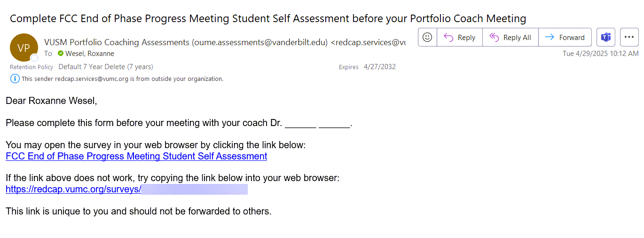Click the Expires 4/27/2032 date
The width and height of the screenshot is (644, 238).
[x=380, y=67]
